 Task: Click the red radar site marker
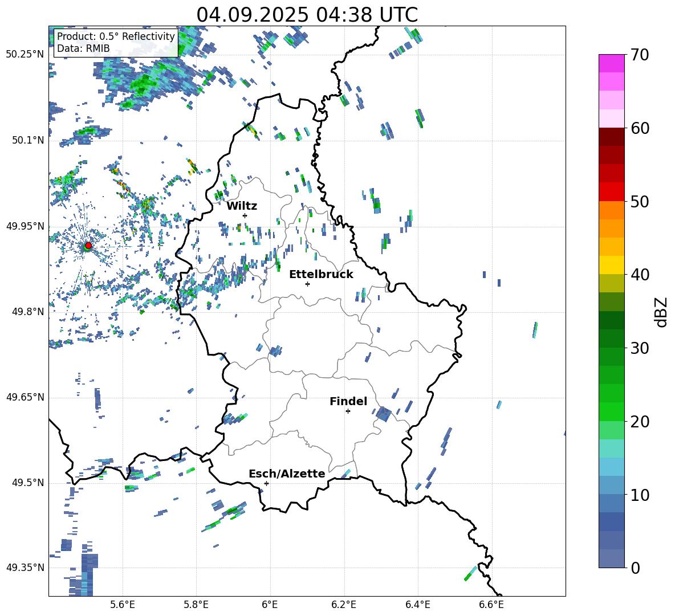(88, 246)
